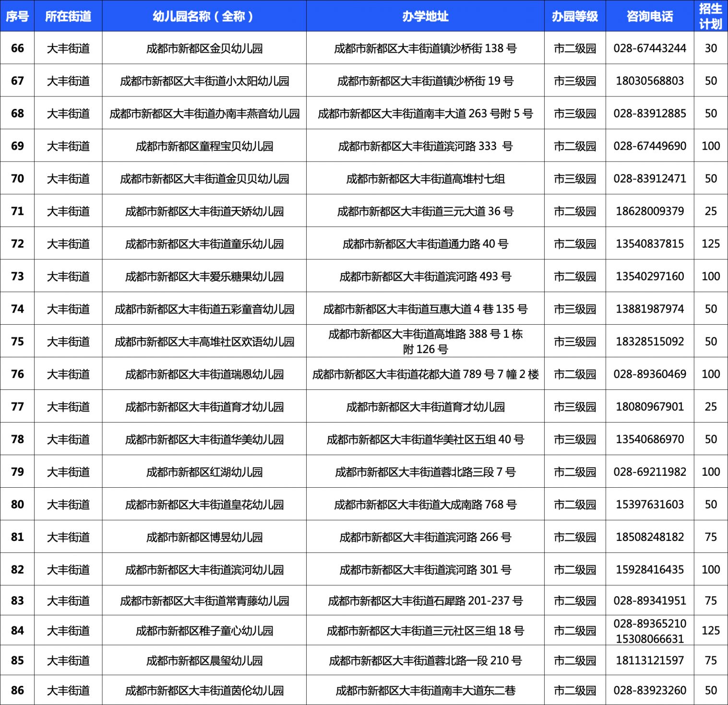Click 成都市新都区大丰街道皇花幼儿园
This screenshot has width=728, height=705.
coord(204,505)
